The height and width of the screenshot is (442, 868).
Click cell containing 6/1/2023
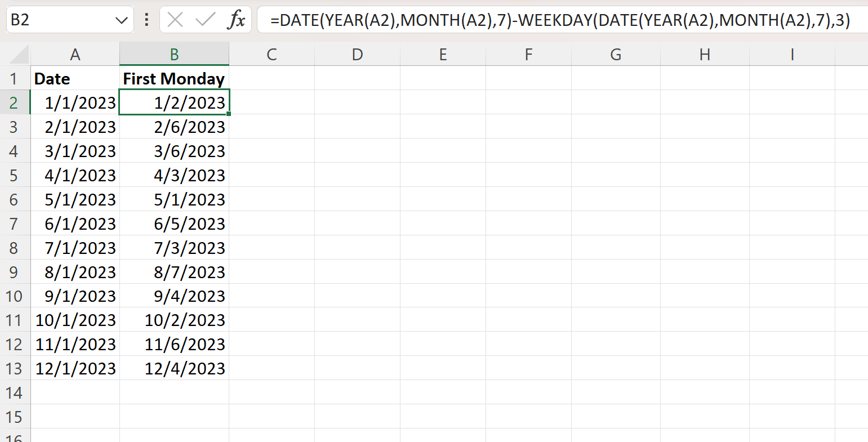point(75,224)
